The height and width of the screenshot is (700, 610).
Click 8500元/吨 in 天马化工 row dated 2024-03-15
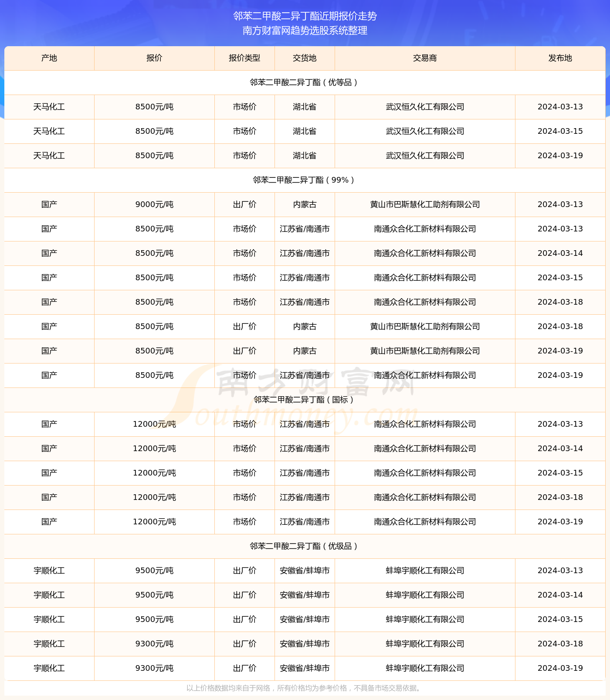click(x=154, y=131)
